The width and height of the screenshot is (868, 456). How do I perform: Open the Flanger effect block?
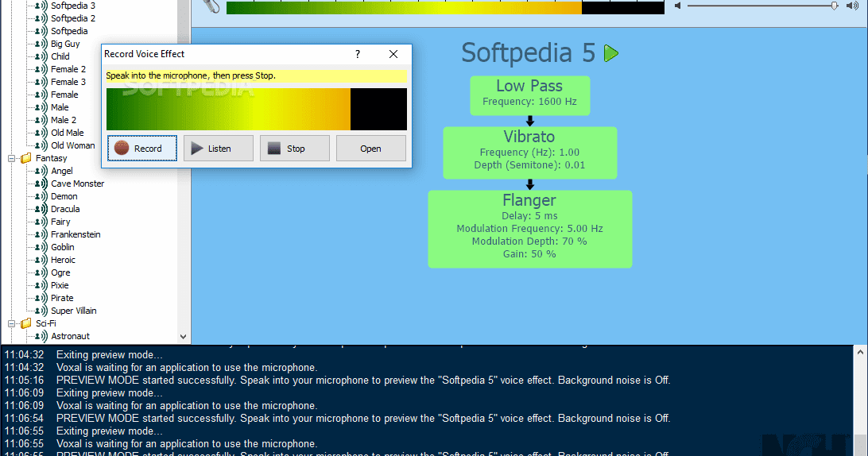pyautogui.click(x=529, y=229)
